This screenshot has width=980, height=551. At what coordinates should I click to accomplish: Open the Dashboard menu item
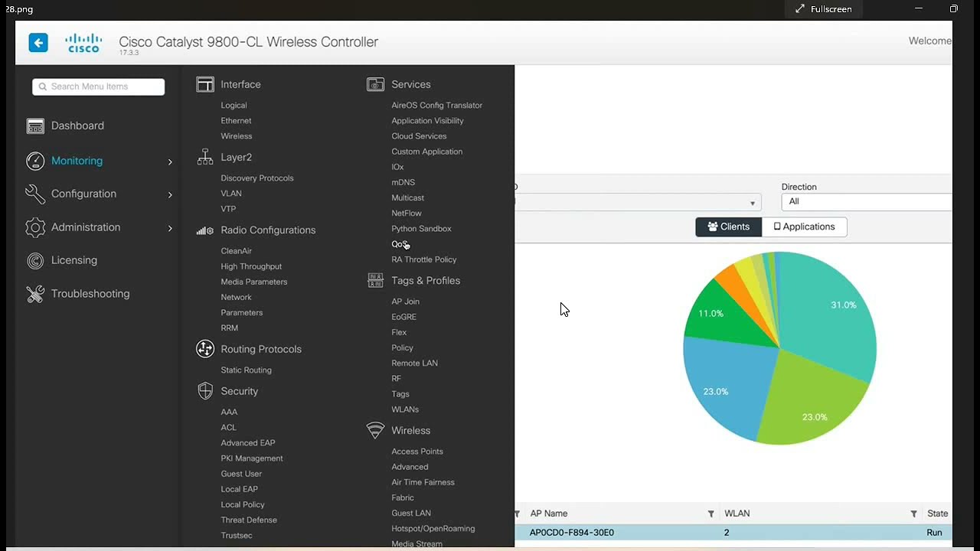tap(77, 126)
